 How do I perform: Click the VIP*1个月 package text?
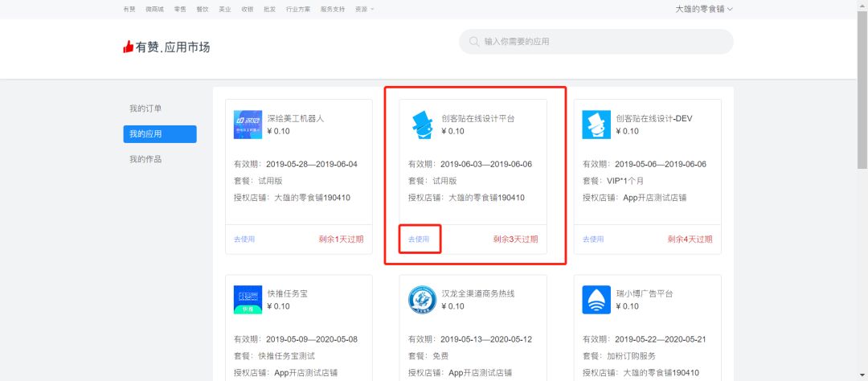tap(625, 181)
